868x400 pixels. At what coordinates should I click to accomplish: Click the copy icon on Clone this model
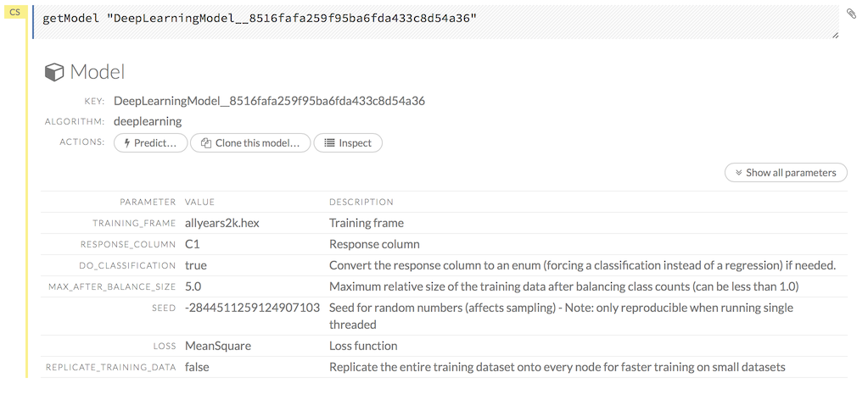pyautogui.click(x=205, y=143)
